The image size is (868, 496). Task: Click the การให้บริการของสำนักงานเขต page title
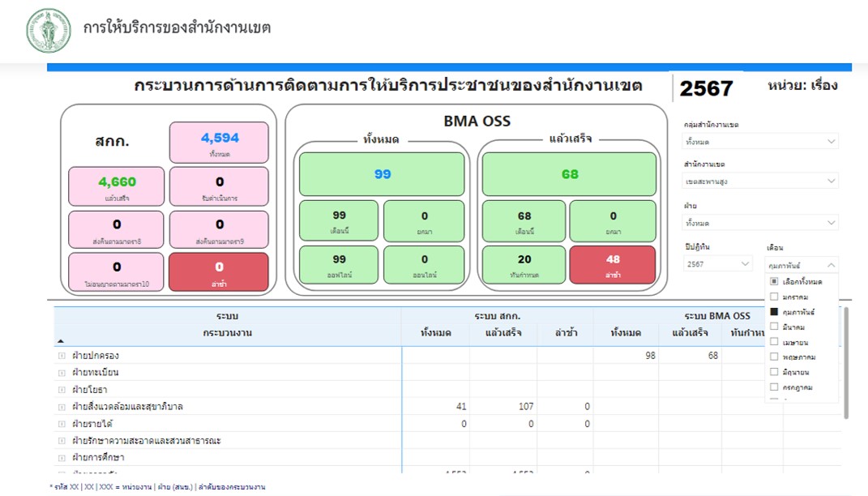click(177, 28)
